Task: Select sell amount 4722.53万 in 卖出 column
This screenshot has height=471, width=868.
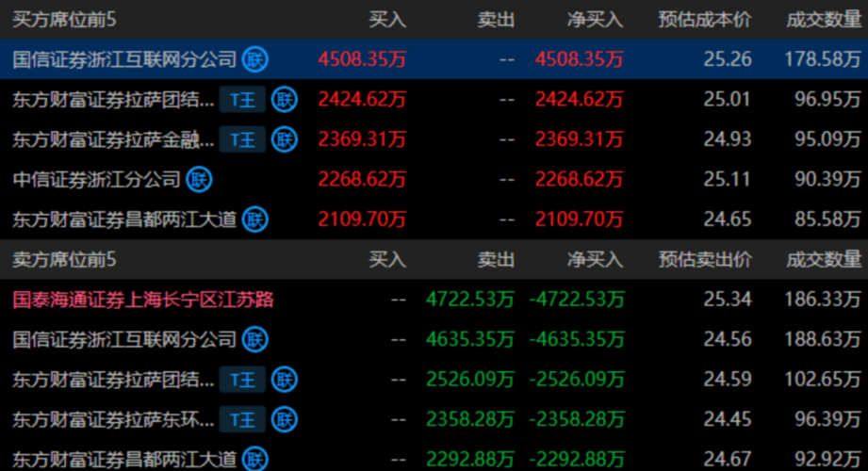Action: [x=470, y=300]
